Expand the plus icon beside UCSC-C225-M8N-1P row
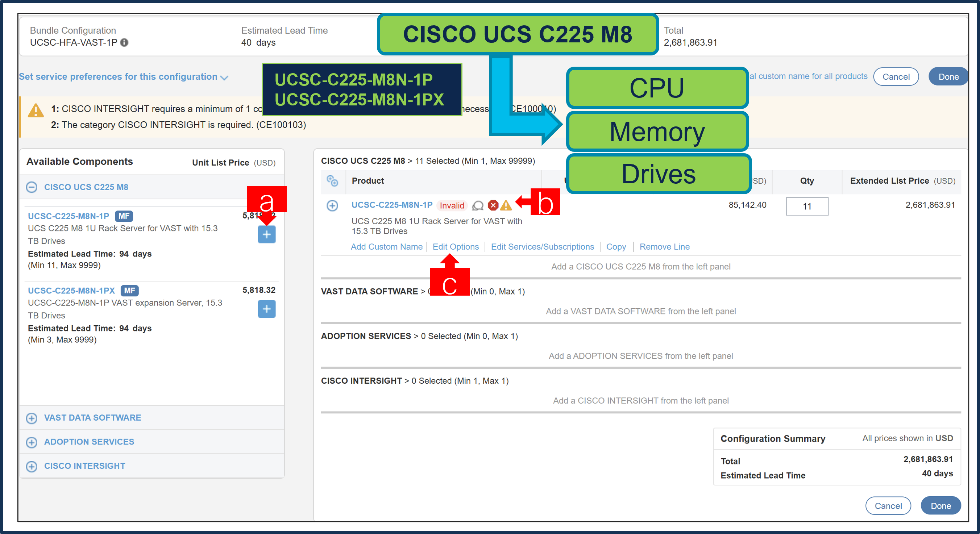 [332, 206]
